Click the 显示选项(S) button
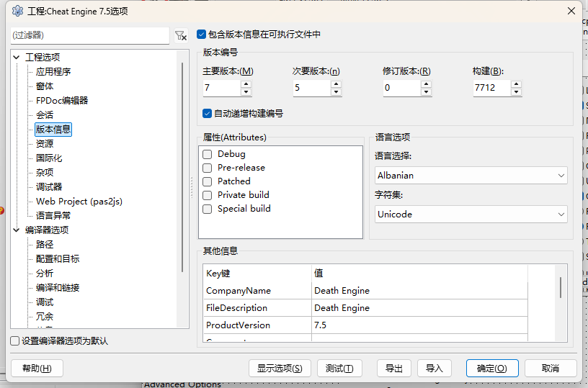This screenshot has width=588, height=388. (280, 369)
